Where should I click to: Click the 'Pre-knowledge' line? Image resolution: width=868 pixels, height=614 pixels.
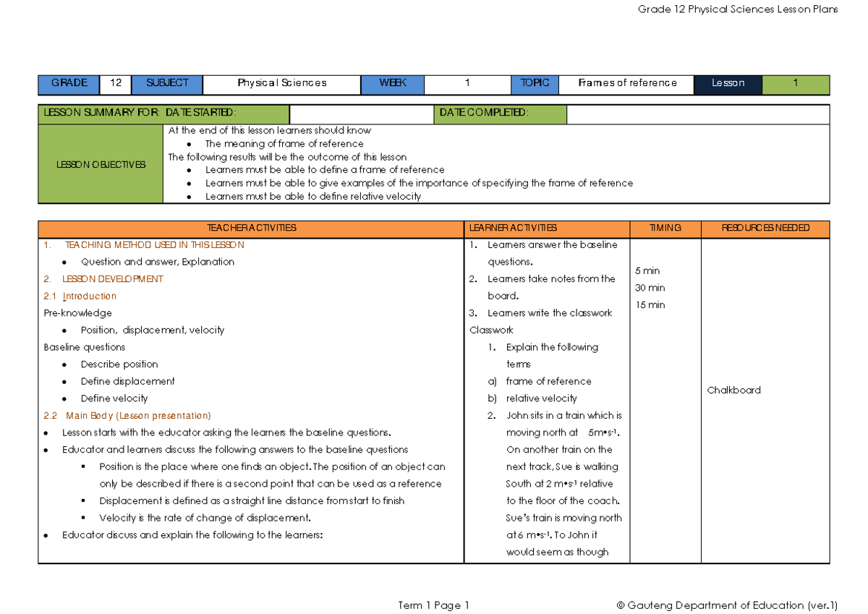pyautogui.click(x=77, y=313)
